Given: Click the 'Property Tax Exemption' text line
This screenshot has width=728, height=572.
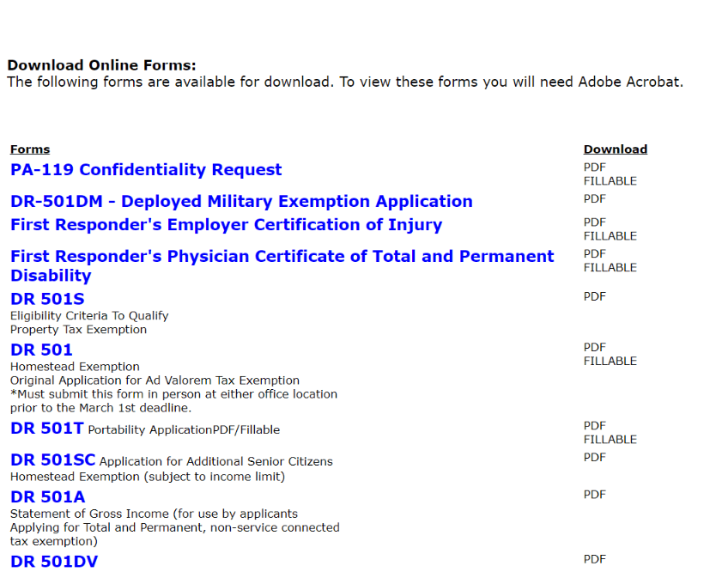Looking at the screenshot, I should [78, 330].
